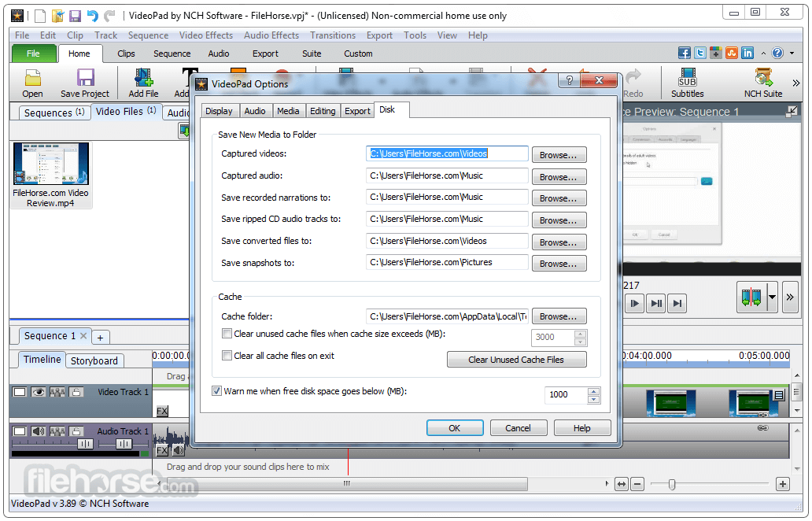Click Help button in Options dialog

[582, 428]
